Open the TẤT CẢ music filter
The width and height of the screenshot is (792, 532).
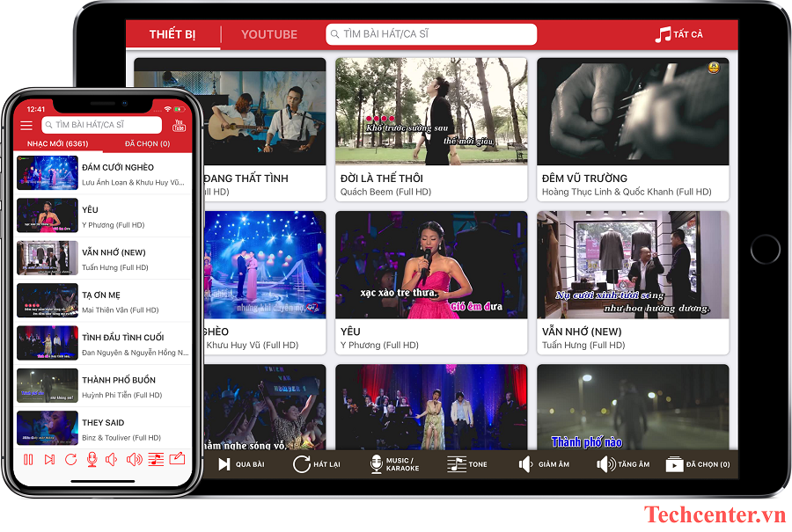[x=678, y=34]
